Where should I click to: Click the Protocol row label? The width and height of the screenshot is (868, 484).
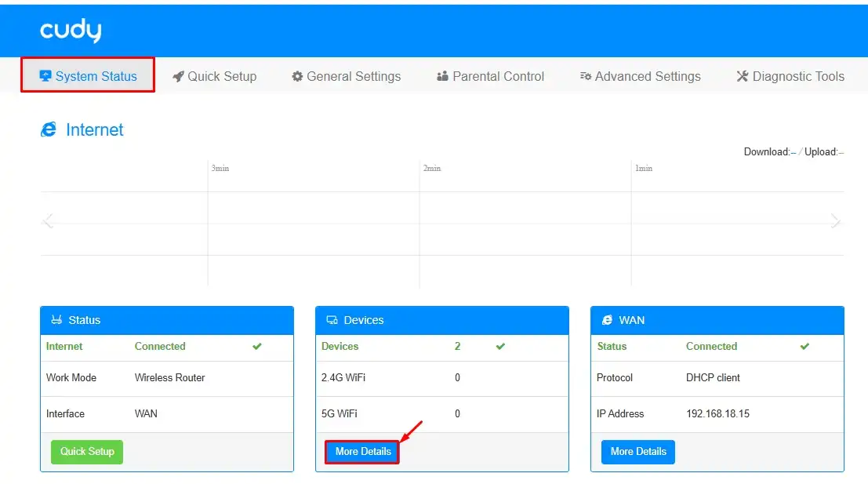click(615, 377)
